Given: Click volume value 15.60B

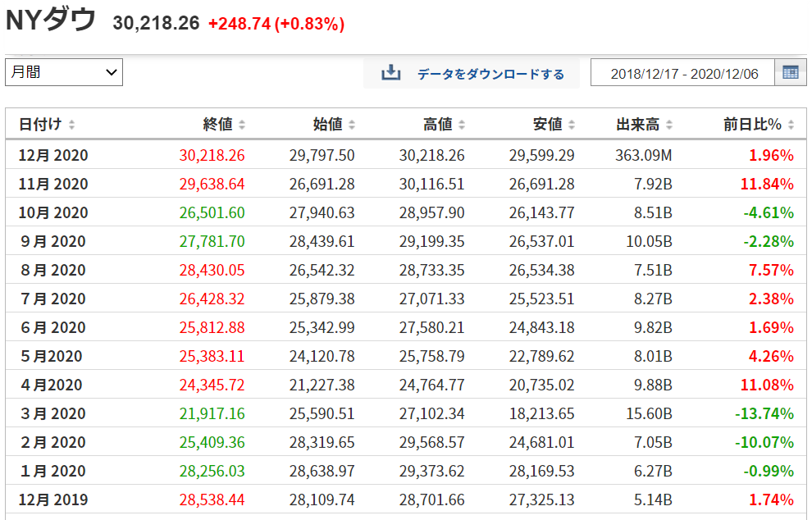Looking at the screenshot, I should pyautogui.click(x=649, y=414).
